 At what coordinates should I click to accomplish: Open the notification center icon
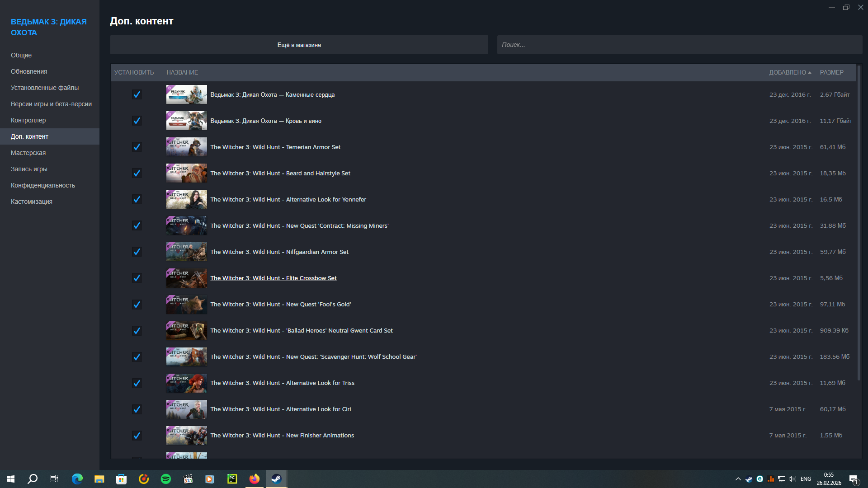pyautogui.click(x=854, y=479)
